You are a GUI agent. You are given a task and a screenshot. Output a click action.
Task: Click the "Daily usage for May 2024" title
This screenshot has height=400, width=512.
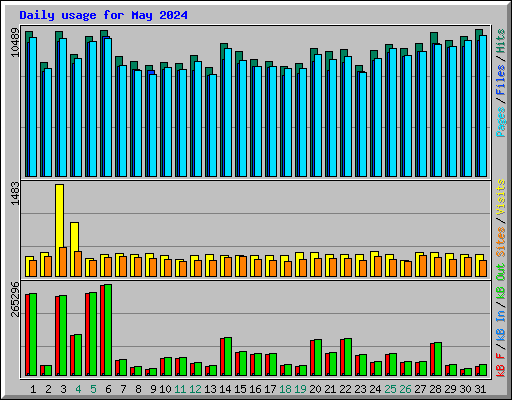pyautogui.click(x=103, y=15)
